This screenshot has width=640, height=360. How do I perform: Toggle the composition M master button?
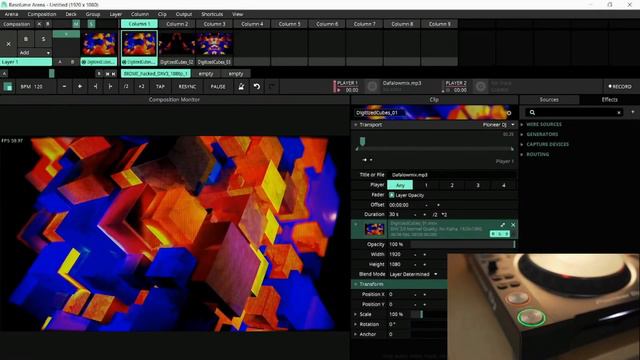click(76, 24)
